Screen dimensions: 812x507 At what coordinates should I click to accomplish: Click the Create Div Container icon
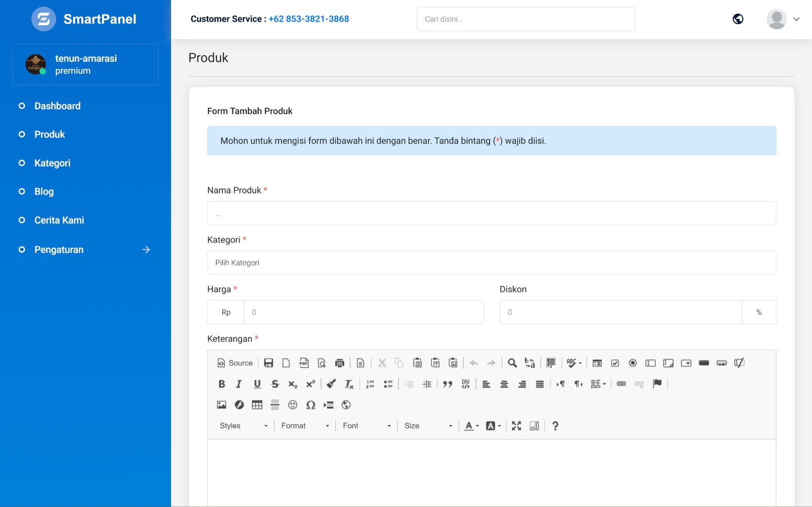click(x=465, y=384)
